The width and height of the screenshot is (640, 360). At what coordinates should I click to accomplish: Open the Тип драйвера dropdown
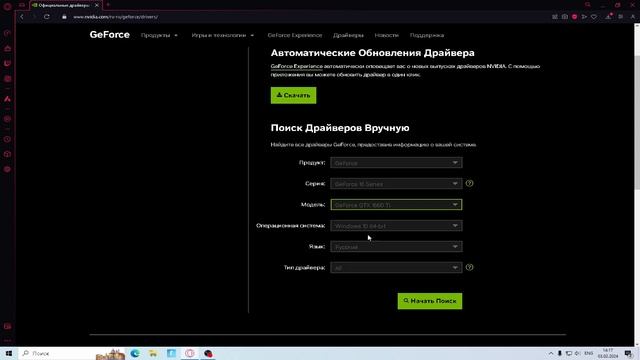[396, 268]
